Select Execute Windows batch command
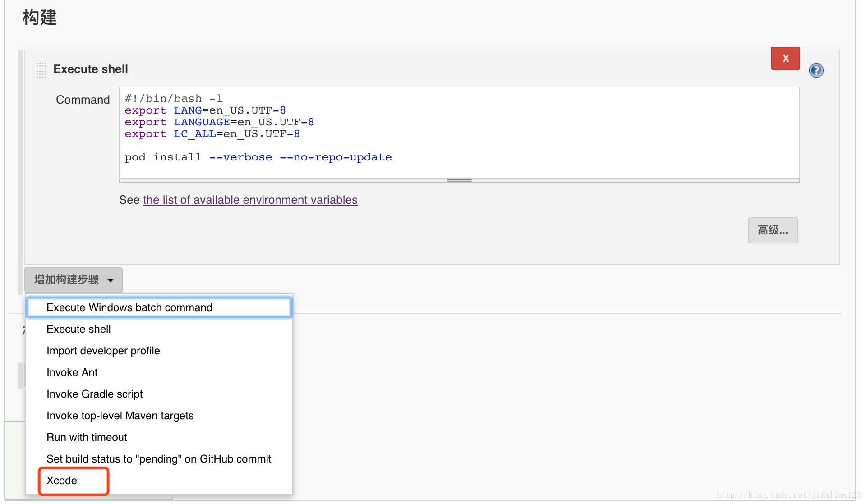 pos(159,307)
